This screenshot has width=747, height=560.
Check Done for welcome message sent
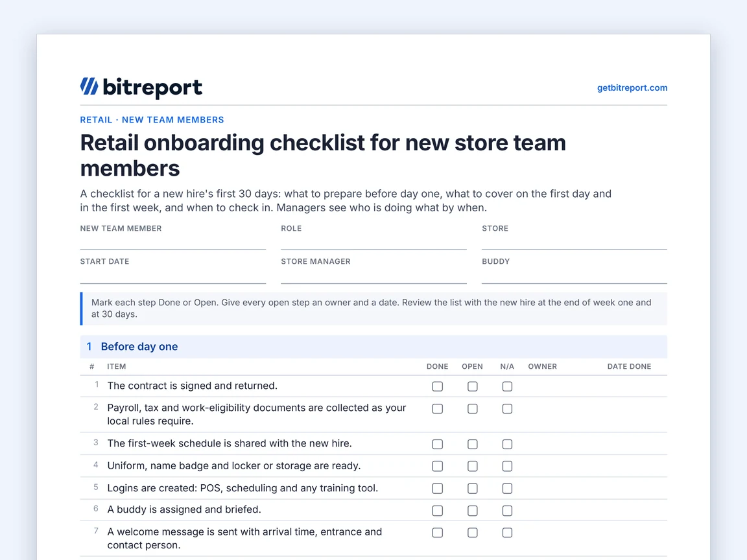tap(437, 532)
